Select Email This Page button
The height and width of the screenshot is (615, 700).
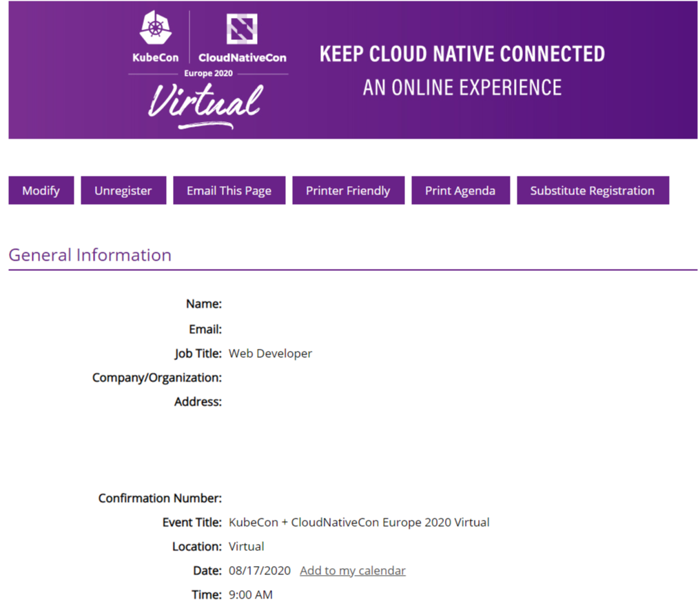pyautogui.click(x=229, y=190)
